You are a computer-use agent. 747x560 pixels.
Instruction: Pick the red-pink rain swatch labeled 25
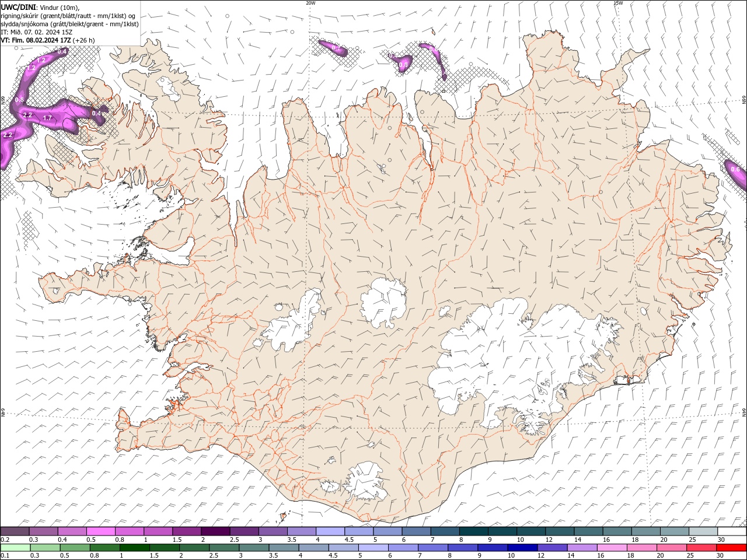point(701,548)
